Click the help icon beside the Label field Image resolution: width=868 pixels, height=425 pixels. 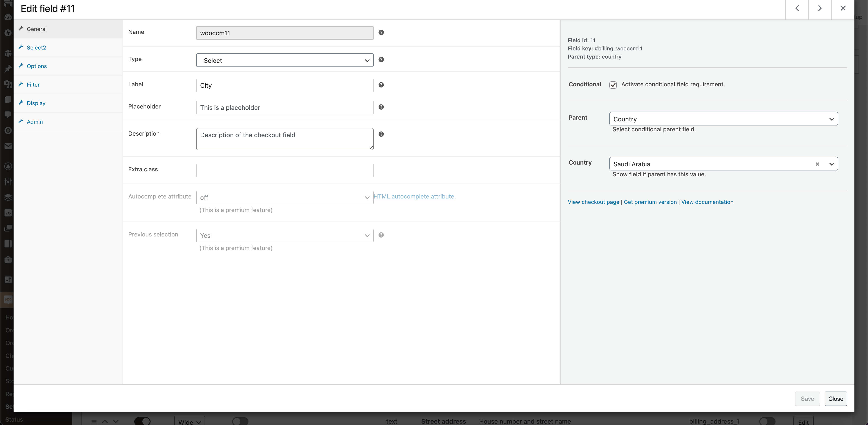click(x=381, y=85)
